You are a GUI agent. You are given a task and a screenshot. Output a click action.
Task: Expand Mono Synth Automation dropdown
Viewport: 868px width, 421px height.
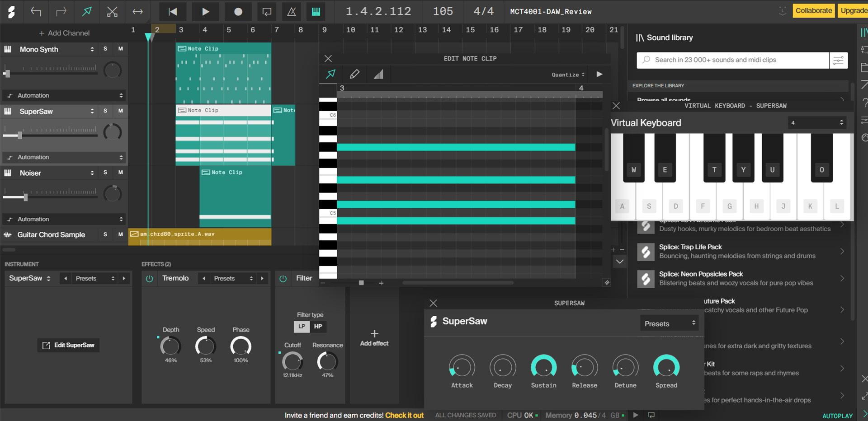[65, 95]
